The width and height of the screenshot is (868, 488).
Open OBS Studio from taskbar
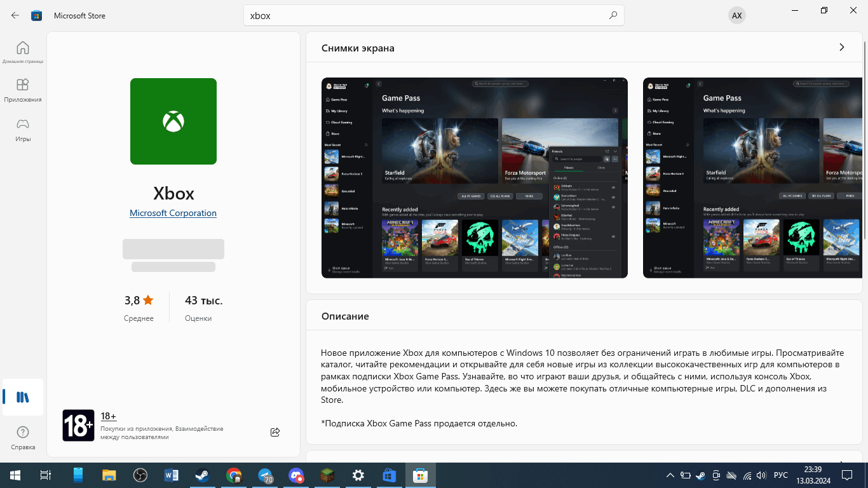coord(140,475)
